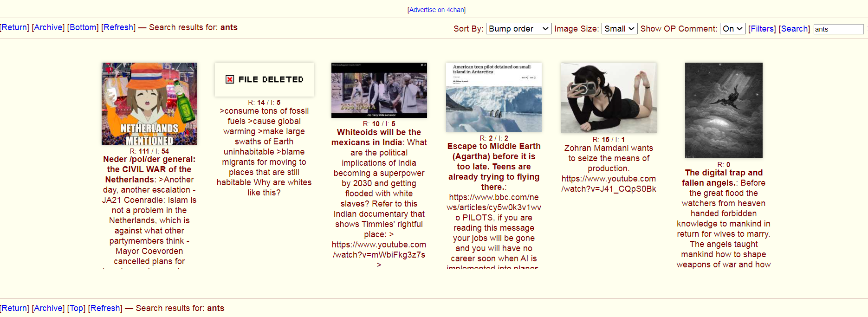Open the dark fallen angel engraving thumbnail
Image resolution: width=868 pixels, height=317 pixels.
point(724,110)
